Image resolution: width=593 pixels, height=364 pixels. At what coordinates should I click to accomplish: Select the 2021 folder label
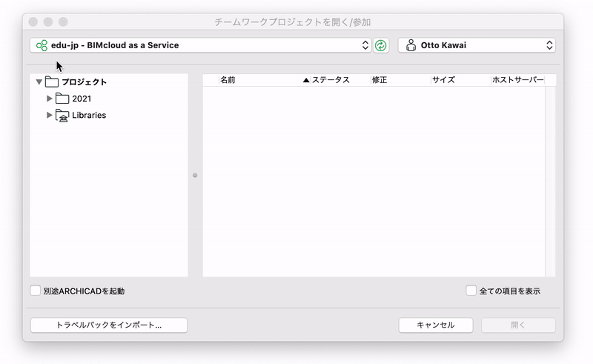82,99
